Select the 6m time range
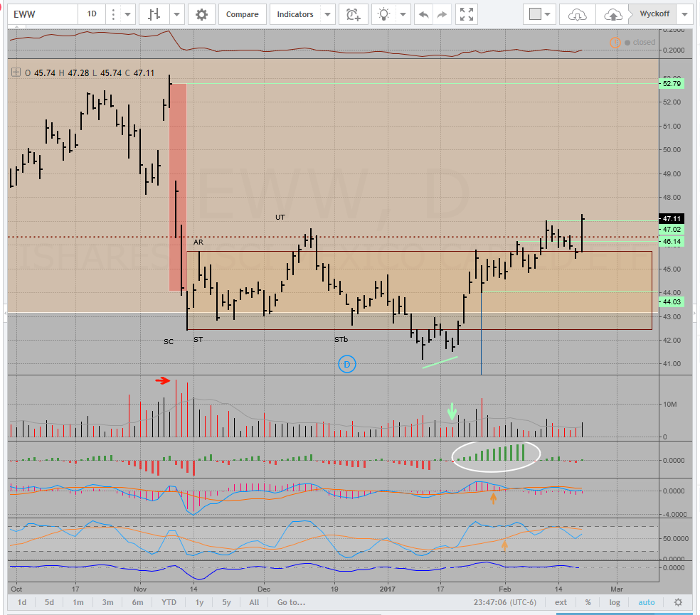The height and width of the screenshot is (615, 700). (137, 602)
